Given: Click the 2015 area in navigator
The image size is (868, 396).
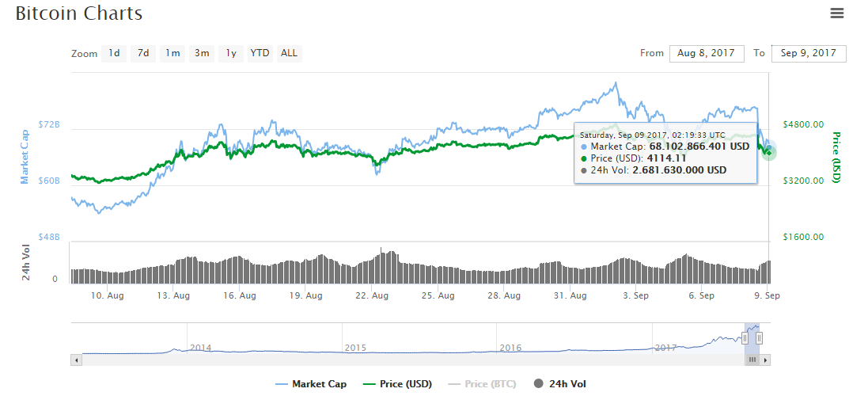Looking at the screenshot, I should (355, 348).
